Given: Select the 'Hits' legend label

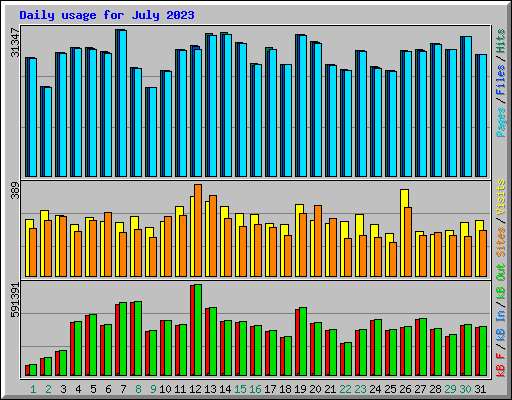Looking at the screenshot, I should click(x=501, y=41).
